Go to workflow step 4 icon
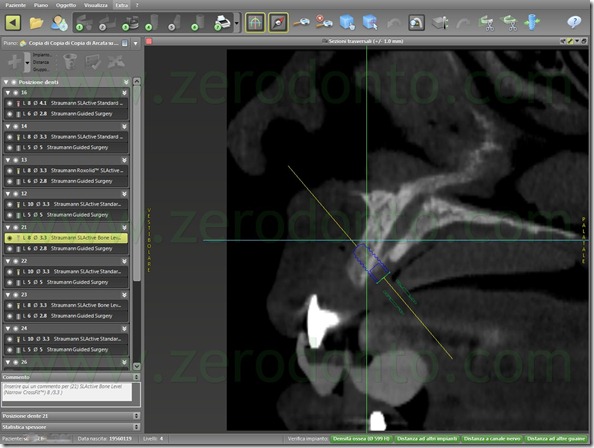Image resolution: width=594 pixels, height=448 pixels. click(x=152, y=23)
